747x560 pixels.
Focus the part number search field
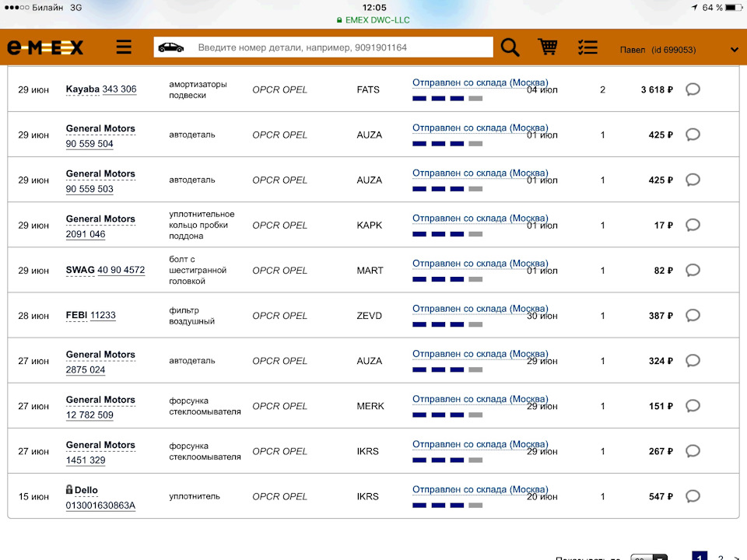(x=323, y=47)
